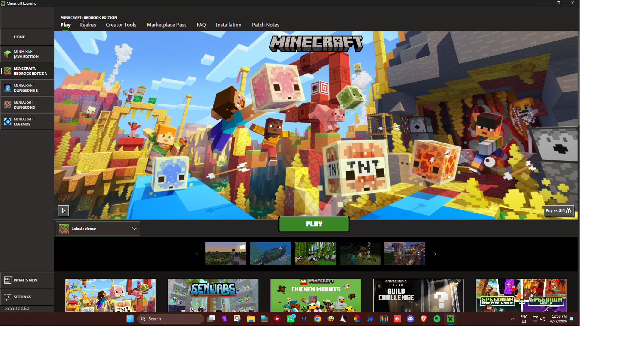This screenshot has width=644, height=362.
Task: Open Discord from taskbar
Action: point(410,319)
